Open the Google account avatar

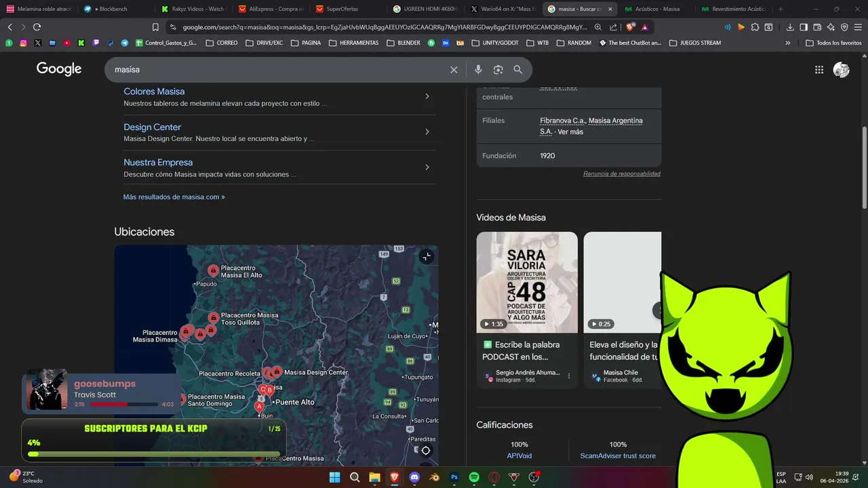[x=842, y=70]
